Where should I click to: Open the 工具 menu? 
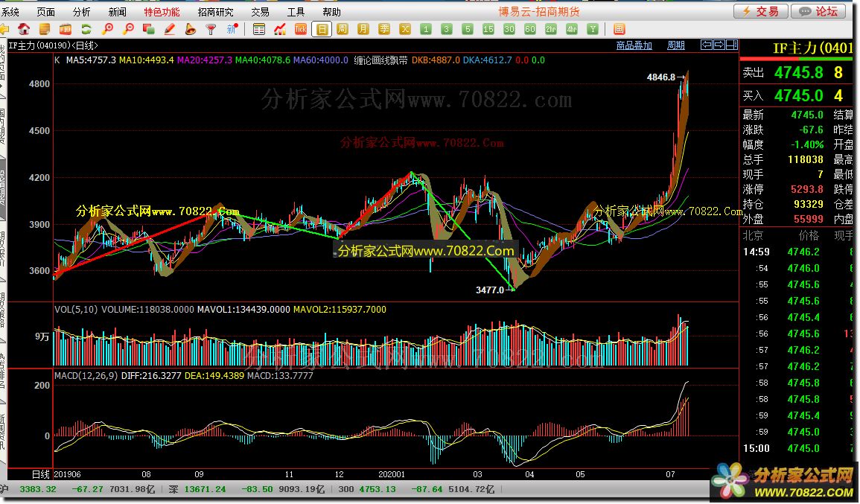click(x=296, y=11)
